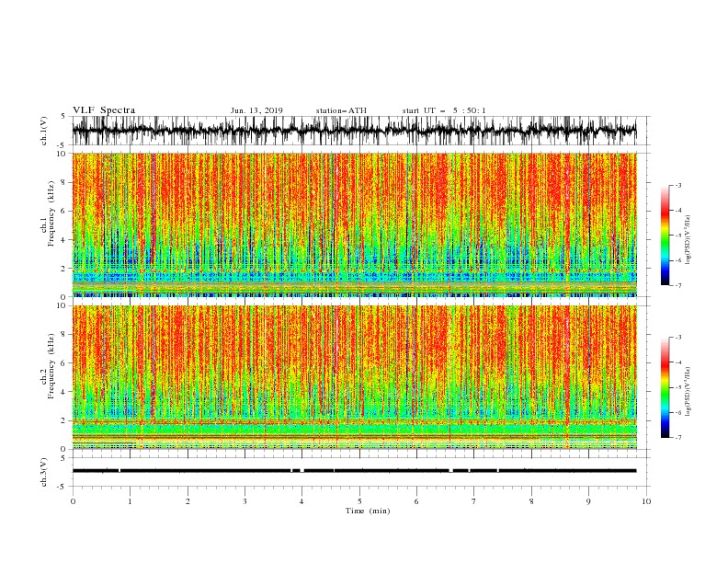
Task: Select the date text "Jun. 13, 2019"
Action: pyautogui.click(x=256, y=110)
